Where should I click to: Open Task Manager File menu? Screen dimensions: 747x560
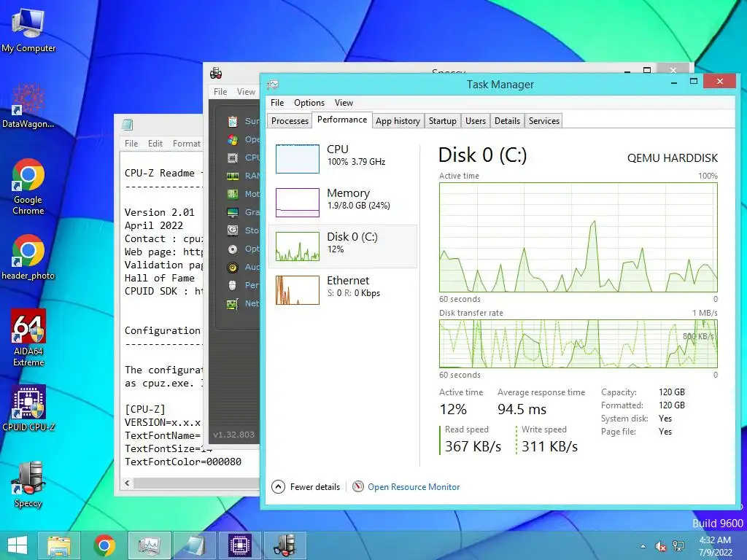[x=277, y=103]
